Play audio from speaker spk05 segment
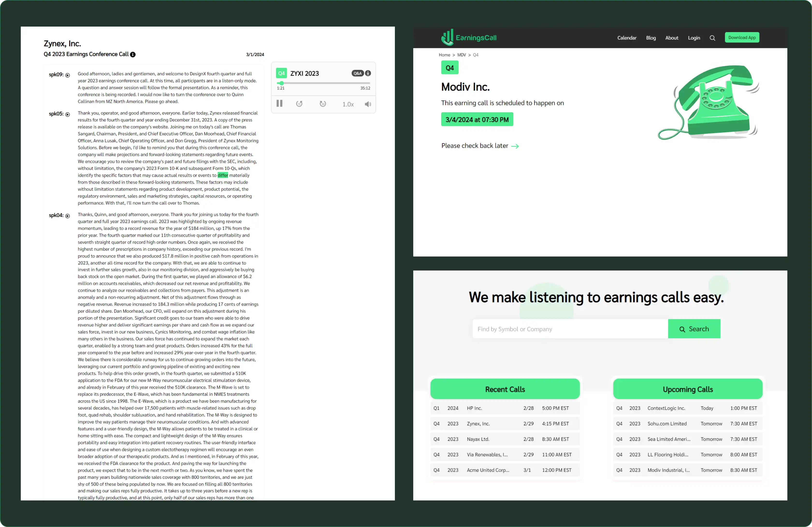 coord(68,114)
